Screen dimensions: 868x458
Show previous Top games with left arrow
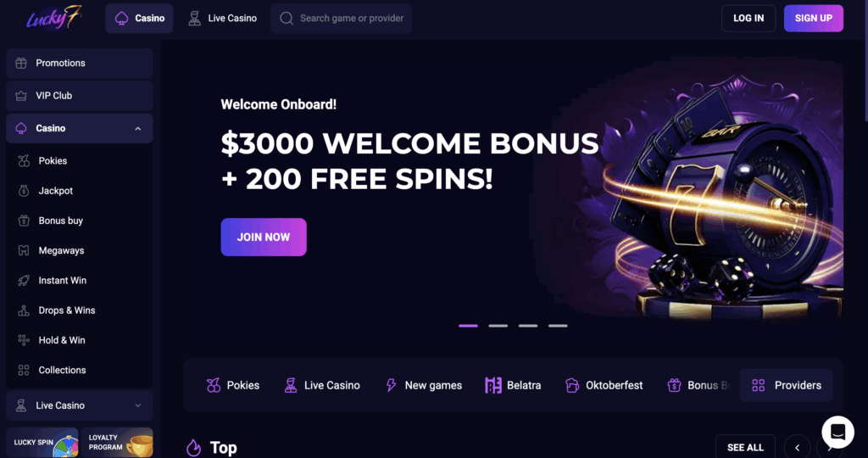coord(797,448)
